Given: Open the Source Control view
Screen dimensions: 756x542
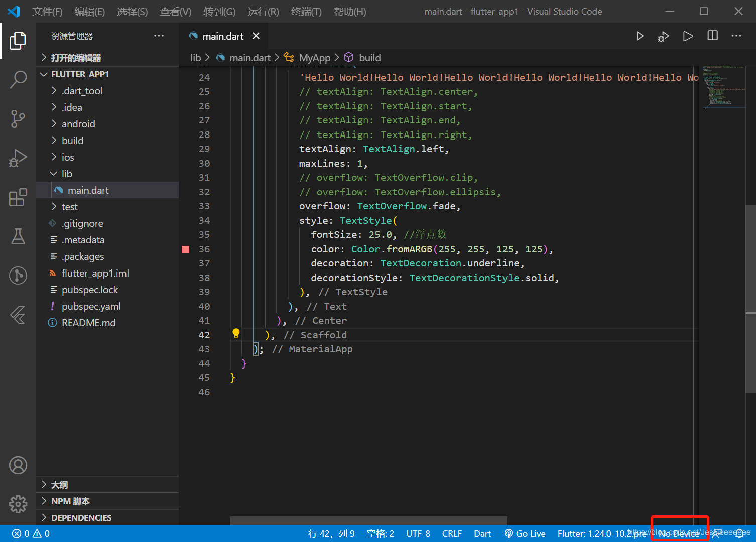Looking at the screenshot, I should tap(18, 119).
